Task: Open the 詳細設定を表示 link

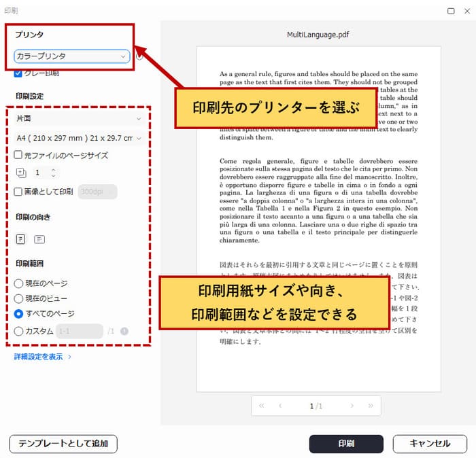Action: click(42, 357)
